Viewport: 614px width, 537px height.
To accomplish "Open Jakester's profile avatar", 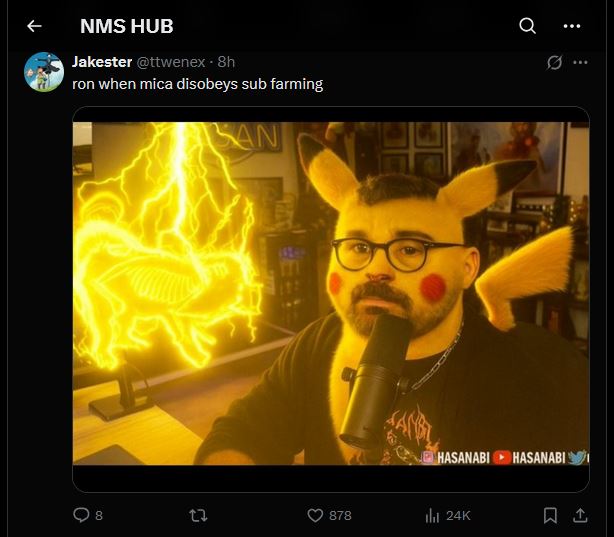I will [x=44, y=72].
